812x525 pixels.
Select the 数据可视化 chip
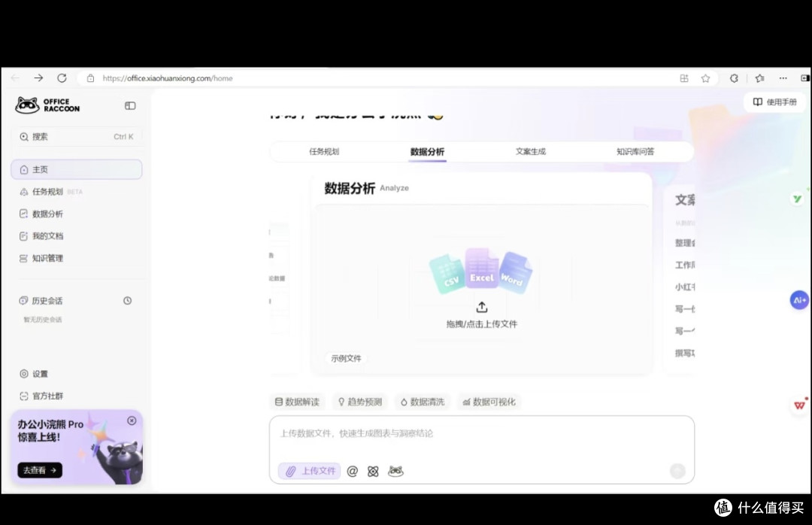pyautogui.click(x=489, y=402)
